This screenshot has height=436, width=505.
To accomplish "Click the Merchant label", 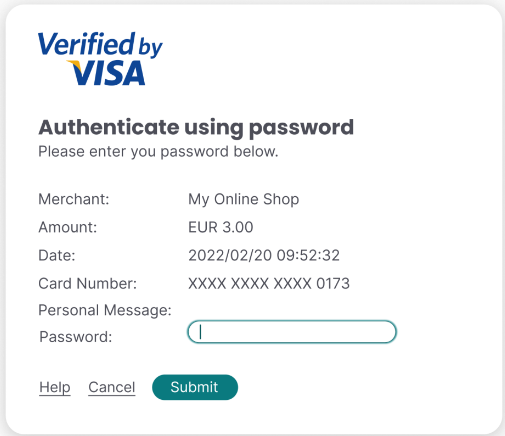I will click(74, 199).
